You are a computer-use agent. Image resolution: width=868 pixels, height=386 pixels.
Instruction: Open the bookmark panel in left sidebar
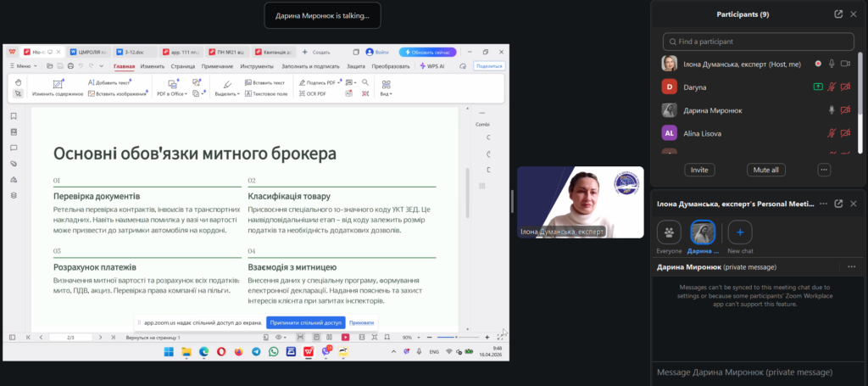click(x=14, y=116)
